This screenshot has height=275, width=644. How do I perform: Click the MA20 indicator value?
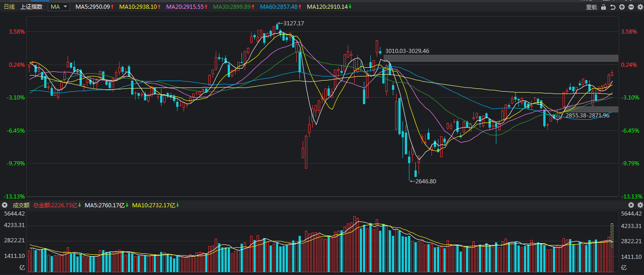click(x=187, y=7)
